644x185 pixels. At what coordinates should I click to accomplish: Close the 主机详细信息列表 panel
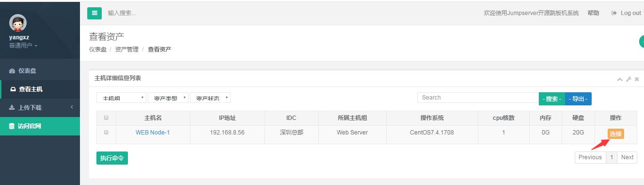pos(637,79)
